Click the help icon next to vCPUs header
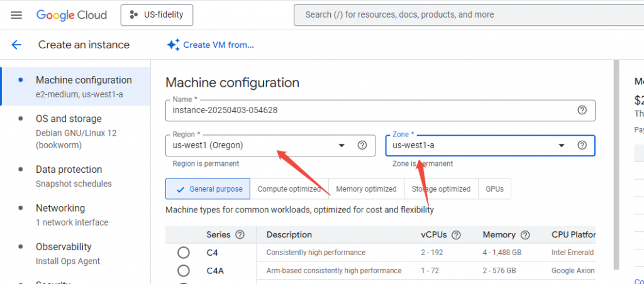The image size is (644, 284). coord(457,235)
